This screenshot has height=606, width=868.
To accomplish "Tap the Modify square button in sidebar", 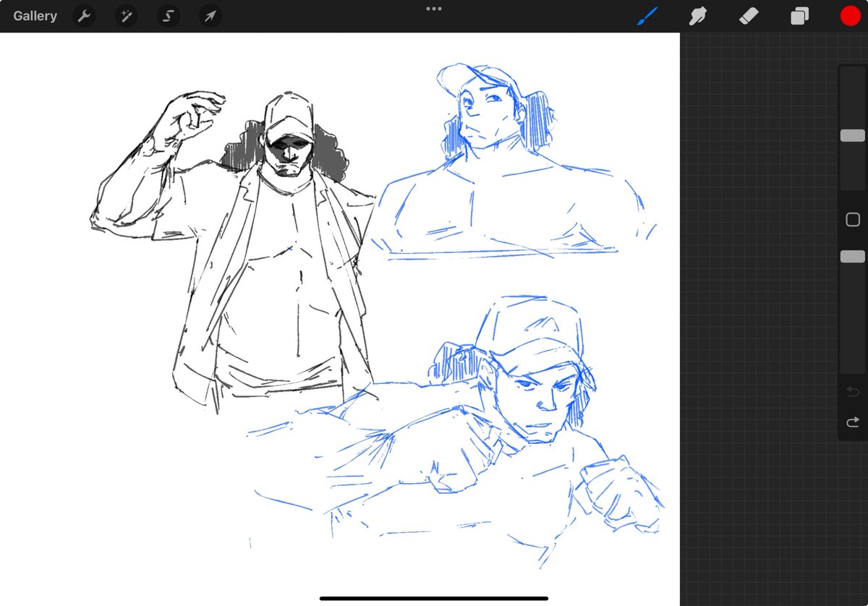I will [853, 220].
